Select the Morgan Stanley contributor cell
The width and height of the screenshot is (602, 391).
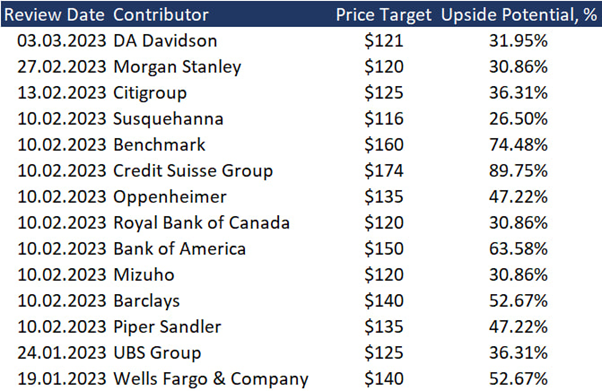[177, 67]
